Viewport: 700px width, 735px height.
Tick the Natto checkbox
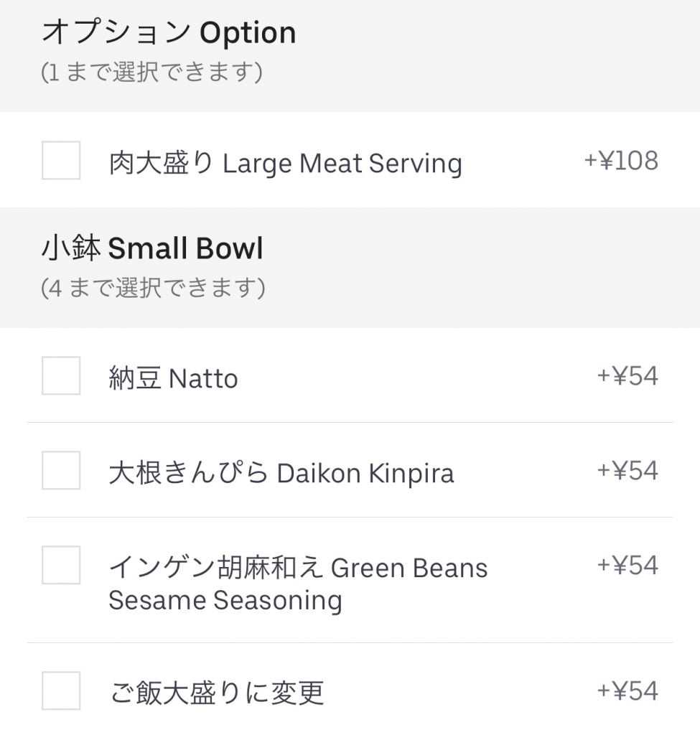tap(61, 375)
